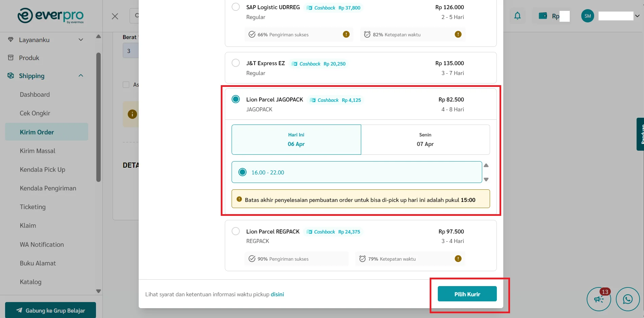Expand the Layananku sidebar menu
The height and width of the screenshot is (318, 644).
pyautogui.click(x=81, y=40)
